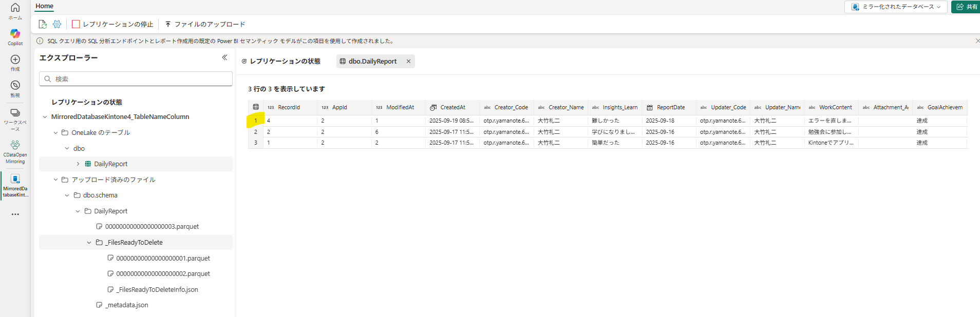
Task: Click the _metadata.json file icon
Action: [99, 305]
